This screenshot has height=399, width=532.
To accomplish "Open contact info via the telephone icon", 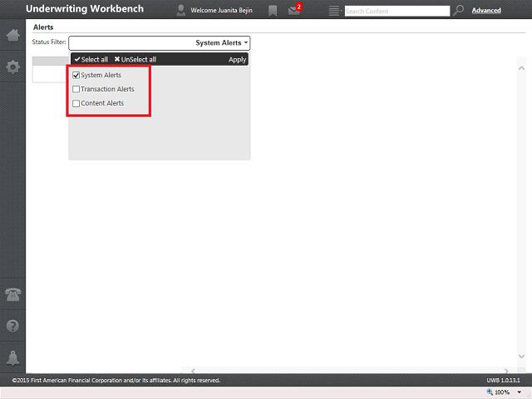I will (x=13, y=294).
